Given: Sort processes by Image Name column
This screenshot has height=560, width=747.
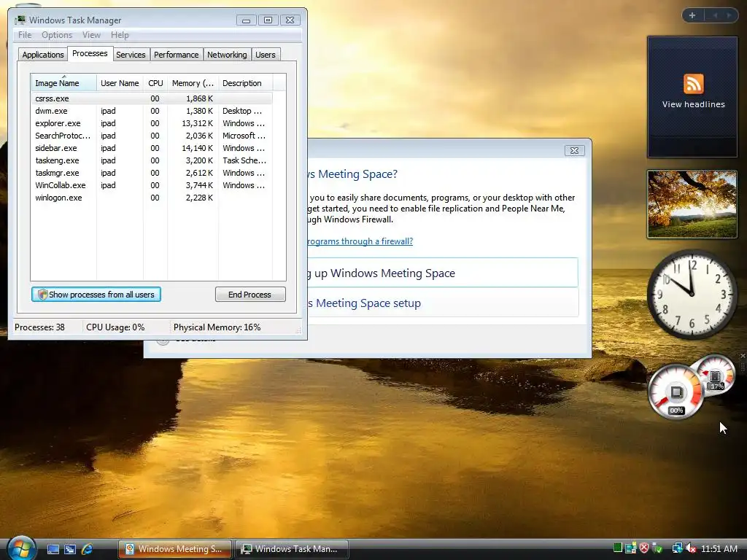Looking at the screenshot, I should 64,83.
